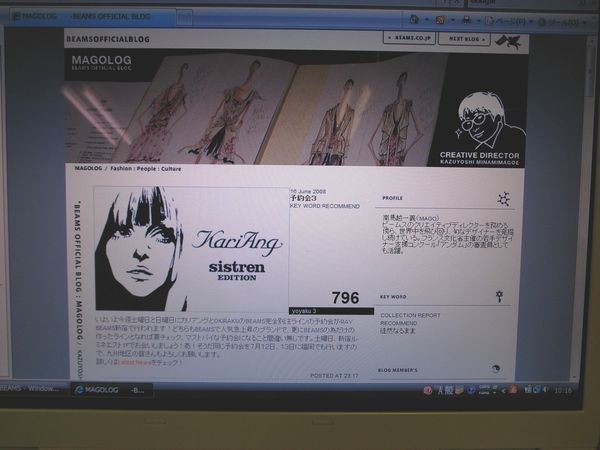Click POSTED AT 23:17 timestamp

tap(334, 376)
